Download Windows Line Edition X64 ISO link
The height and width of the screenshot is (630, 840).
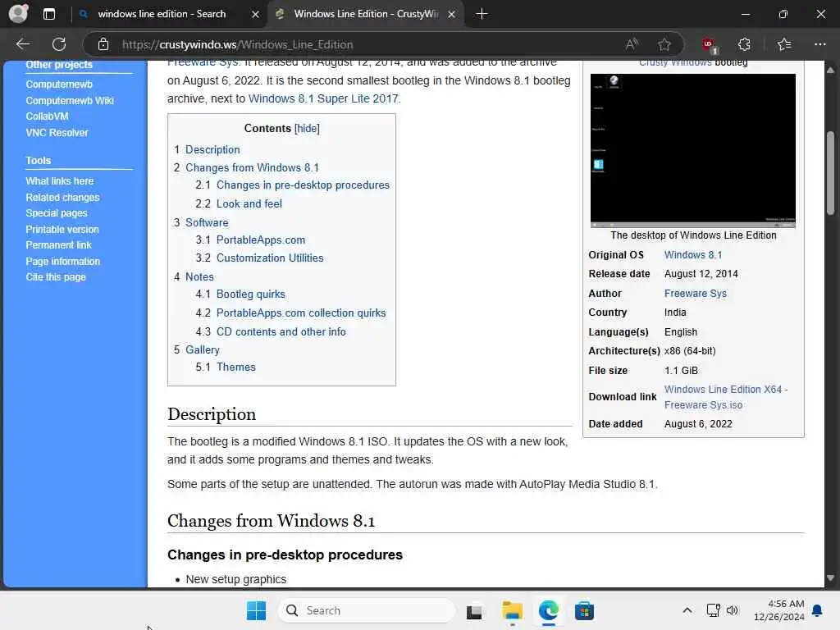click(725, 397)
